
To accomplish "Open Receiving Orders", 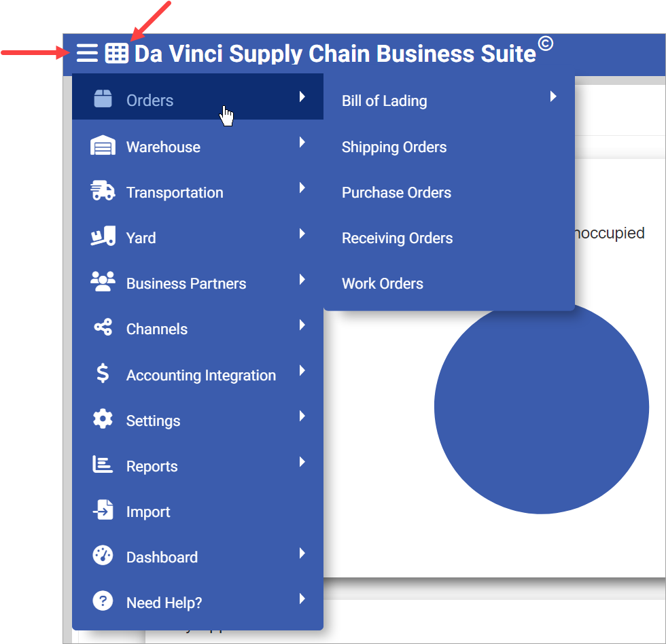I will [x=397, y=238].
